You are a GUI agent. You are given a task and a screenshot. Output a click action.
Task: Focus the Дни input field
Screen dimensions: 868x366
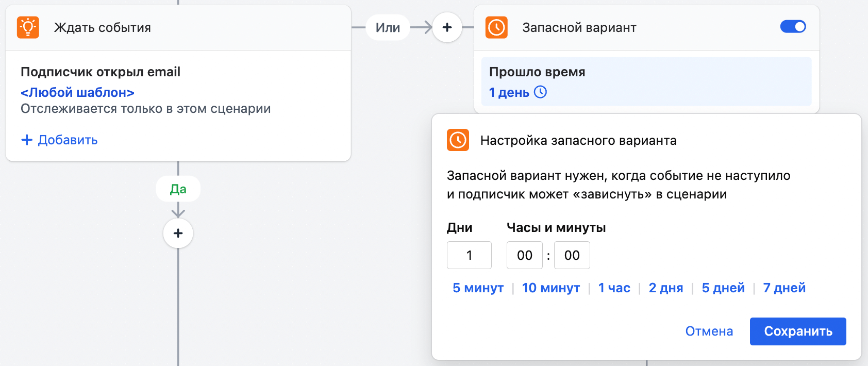click(469, 255)
